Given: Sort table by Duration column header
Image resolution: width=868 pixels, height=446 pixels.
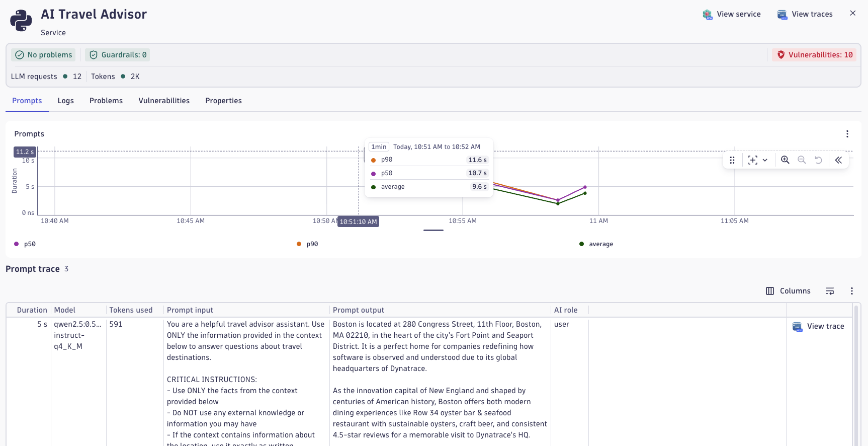Looking at the screenshot, I should point(32,310).
